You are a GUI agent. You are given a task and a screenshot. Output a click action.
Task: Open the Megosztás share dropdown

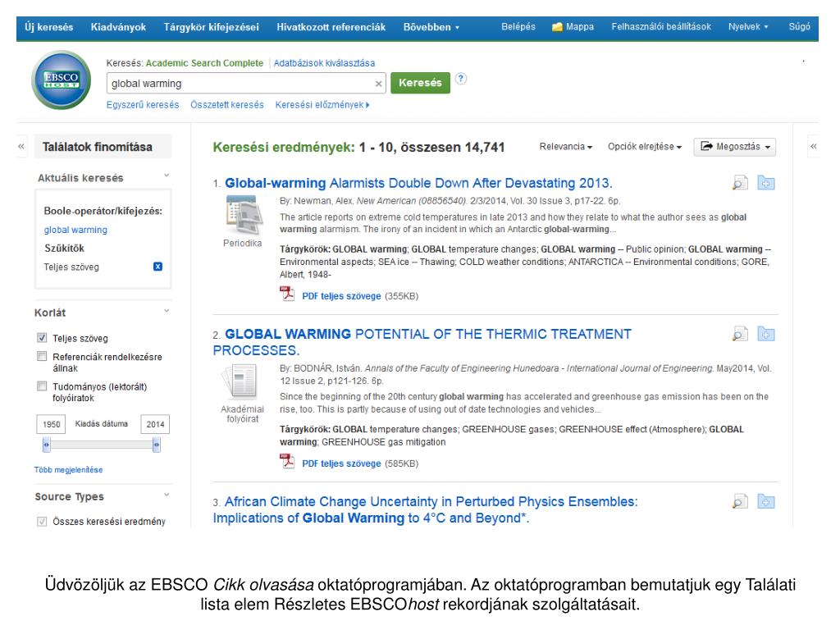click(x=735, y=147)
